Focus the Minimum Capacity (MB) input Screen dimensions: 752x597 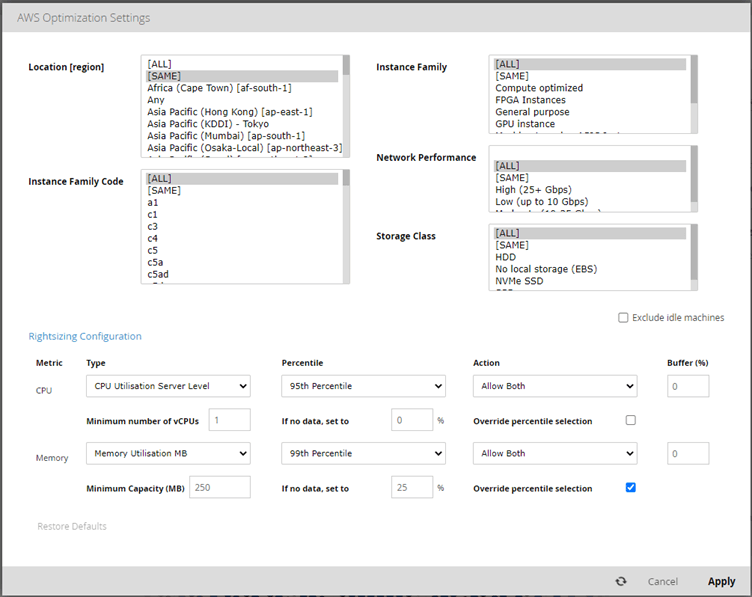click(x=219, y=488)
